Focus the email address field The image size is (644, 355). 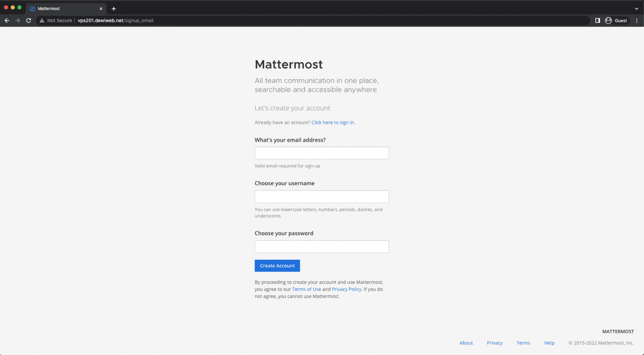tap(322, 153)
